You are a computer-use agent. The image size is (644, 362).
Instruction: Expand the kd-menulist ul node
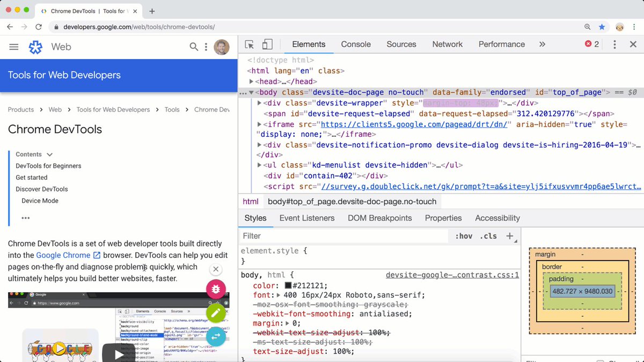[260, 165]
